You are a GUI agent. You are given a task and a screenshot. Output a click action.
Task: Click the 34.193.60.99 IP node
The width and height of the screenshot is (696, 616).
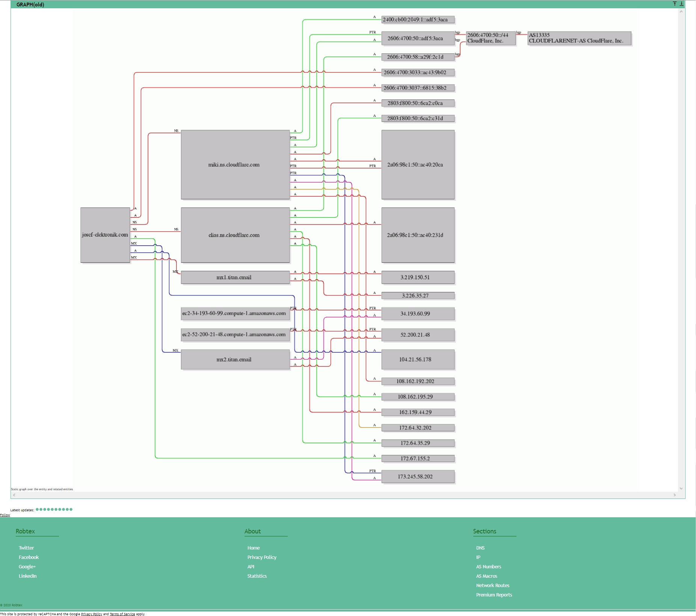(418, 314)
